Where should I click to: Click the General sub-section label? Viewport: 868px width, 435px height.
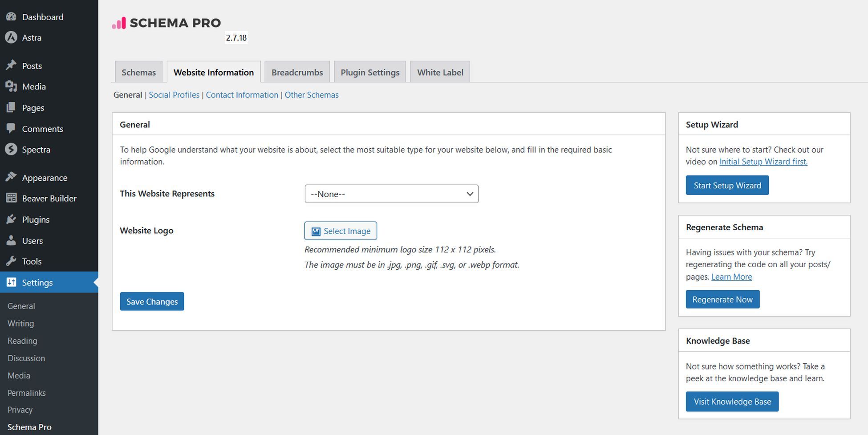128,95
